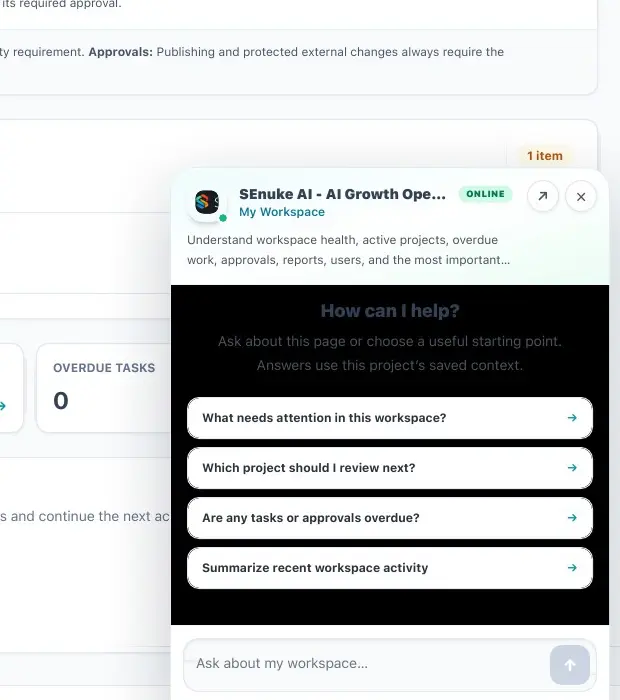Ask "What needs attention in this workspace?"
620x700 pixels.
(390, 418)
